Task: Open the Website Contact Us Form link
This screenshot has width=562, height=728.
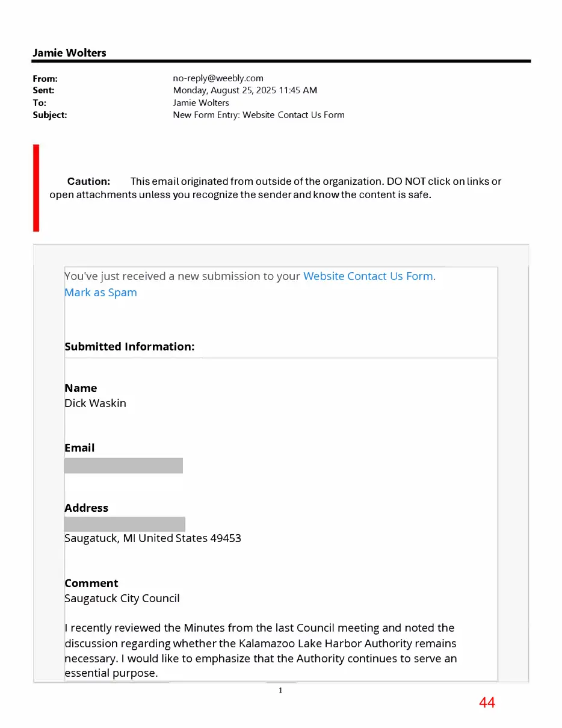Action: pyautogui.click(x=368, y=276)
